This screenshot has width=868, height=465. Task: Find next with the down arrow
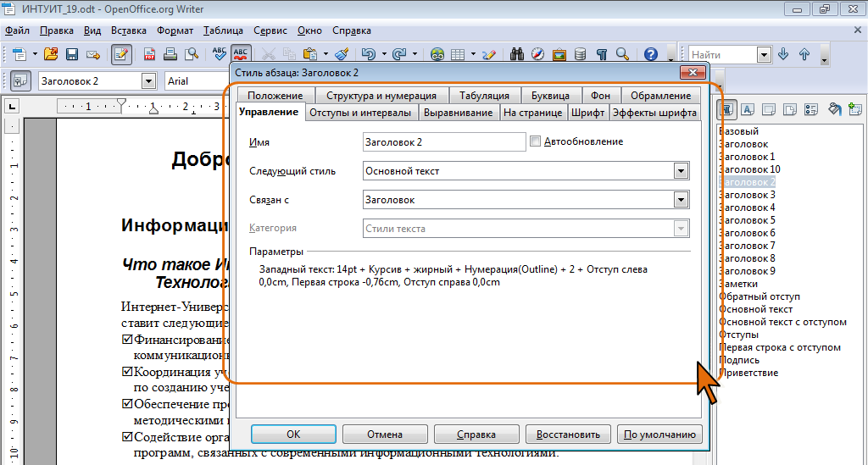click(x=783, y=54)
